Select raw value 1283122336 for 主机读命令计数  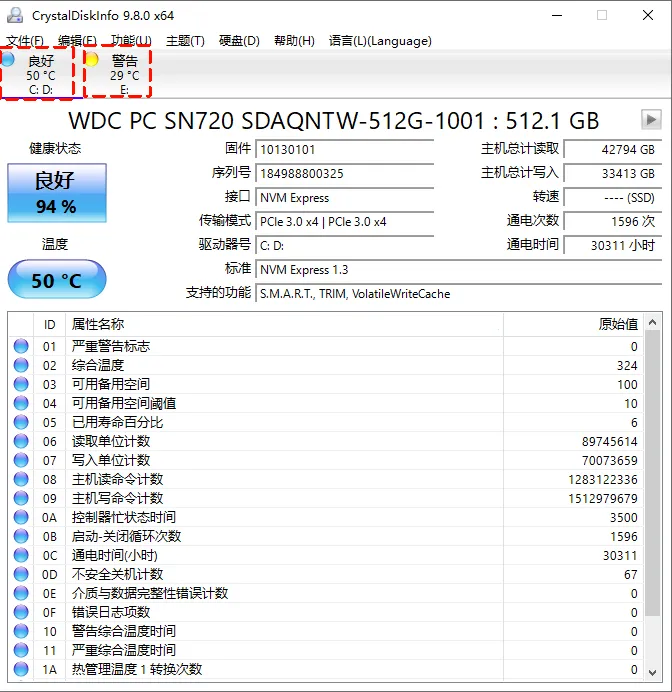pyautogui.click(x=603, y=479)
